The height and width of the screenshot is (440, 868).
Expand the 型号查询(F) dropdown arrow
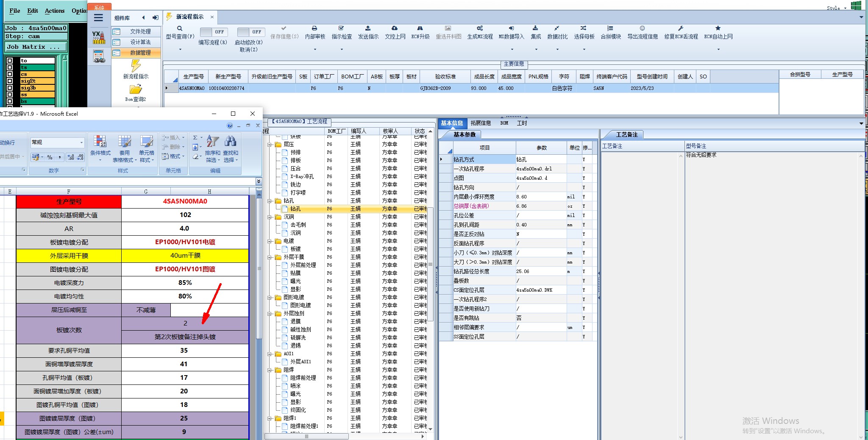[x=180, y=49]
